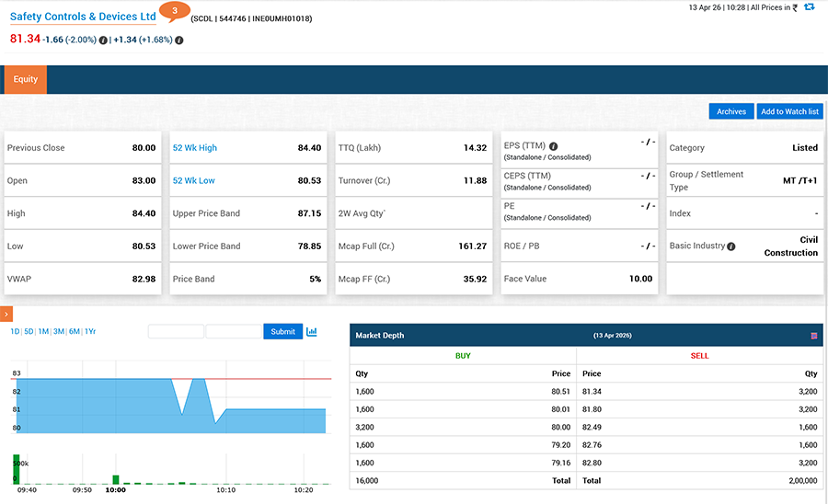Click Add to Watch list button
Screen dimensions: 828x504
789,111
